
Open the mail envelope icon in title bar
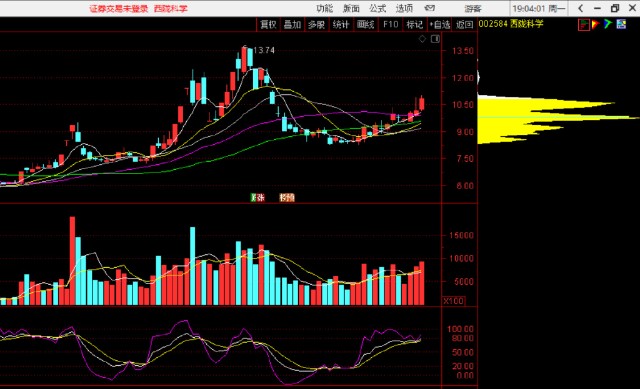tap(429, 8)
